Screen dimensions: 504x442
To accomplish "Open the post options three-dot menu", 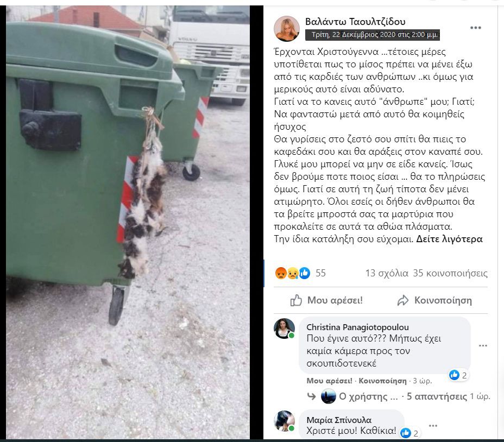I will tap(475, 28).
